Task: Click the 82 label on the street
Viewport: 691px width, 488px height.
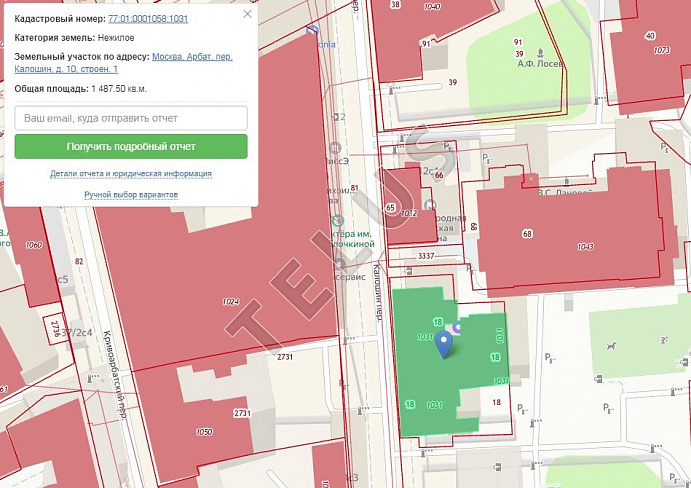Action: (x=79, y=261)
